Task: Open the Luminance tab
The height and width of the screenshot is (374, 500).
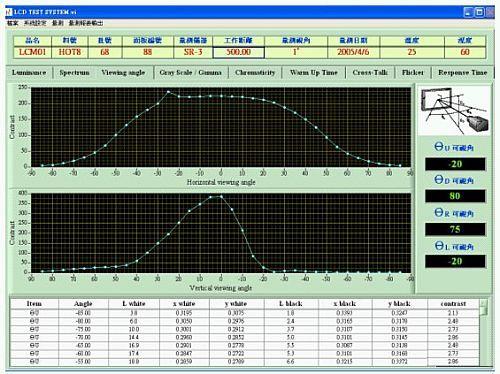Action: [x=29, y=73]
